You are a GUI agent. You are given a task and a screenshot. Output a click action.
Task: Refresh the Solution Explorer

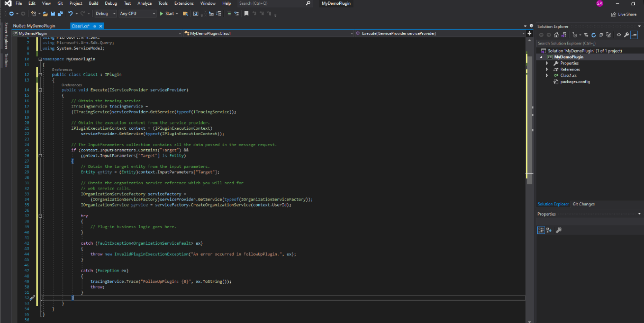click(x=593, y=35)
